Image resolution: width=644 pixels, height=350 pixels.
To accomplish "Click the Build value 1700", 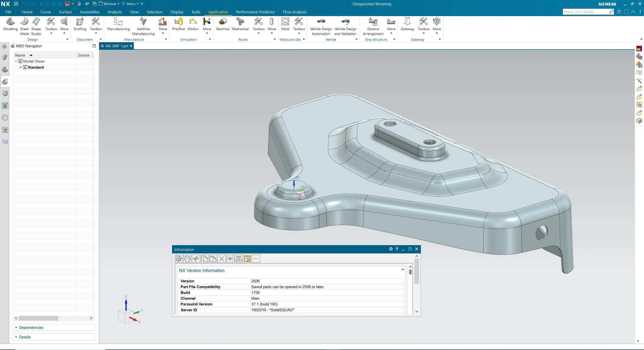I will (x=255, y=293).
